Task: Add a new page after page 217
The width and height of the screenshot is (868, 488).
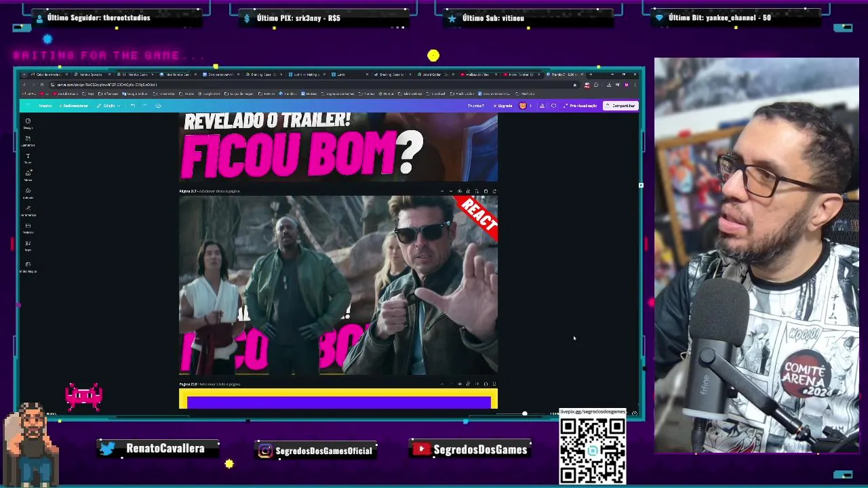Action: coord(494,191)
